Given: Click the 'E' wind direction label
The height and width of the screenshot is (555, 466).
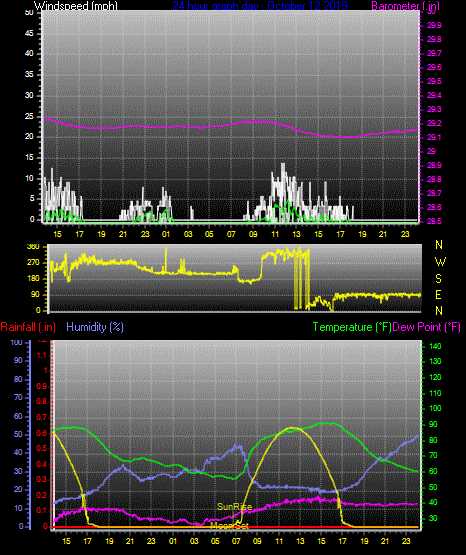Looking at the screenshot, I should tap(438, 294).
